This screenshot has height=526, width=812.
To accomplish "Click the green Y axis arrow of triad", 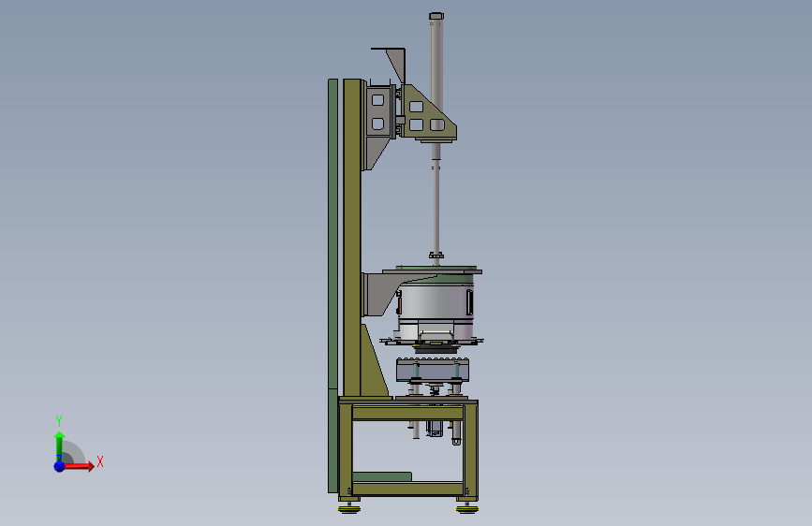I will coord(59,446).
